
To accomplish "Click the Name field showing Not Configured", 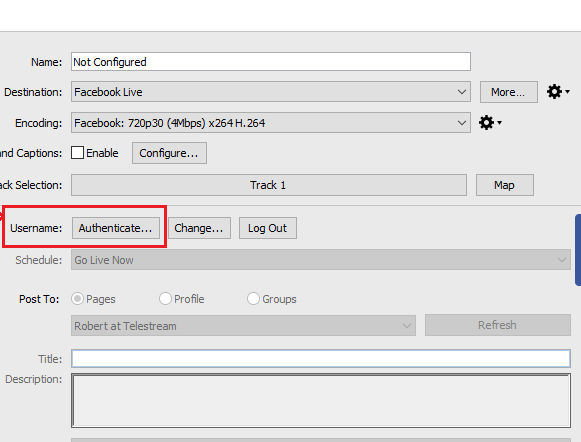I will coord(271,62).
